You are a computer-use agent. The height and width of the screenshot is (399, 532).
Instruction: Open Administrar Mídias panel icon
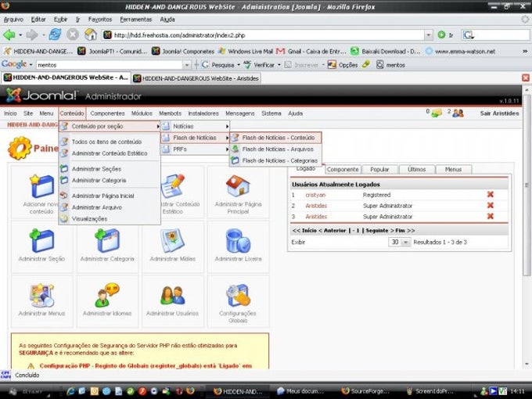(172, 240)
